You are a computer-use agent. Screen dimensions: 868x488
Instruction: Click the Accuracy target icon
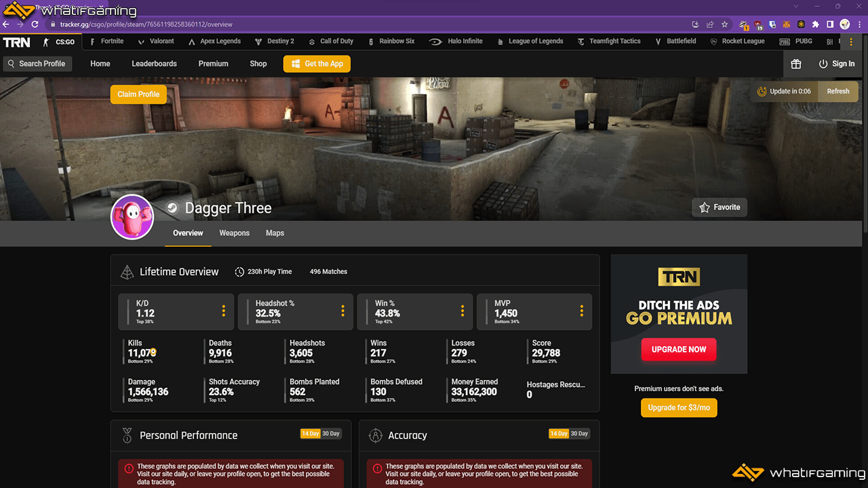pos(375,435)
